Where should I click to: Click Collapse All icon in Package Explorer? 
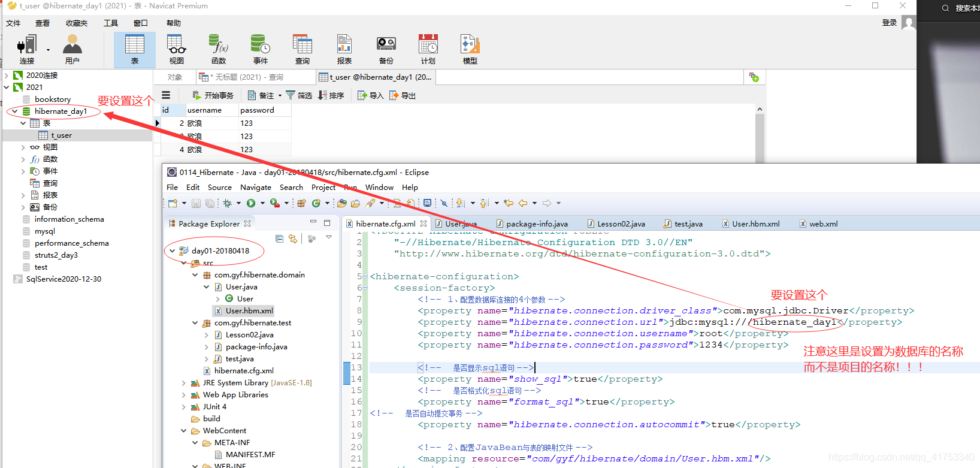[x=279, y=238]
